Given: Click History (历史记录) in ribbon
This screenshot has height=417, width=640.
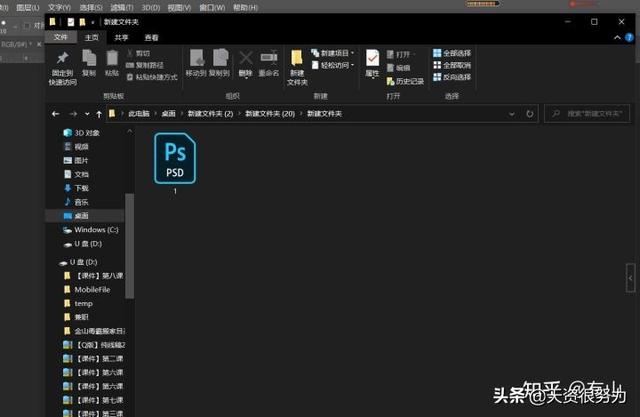Looking at the screenshot, I should coord(405,81).
